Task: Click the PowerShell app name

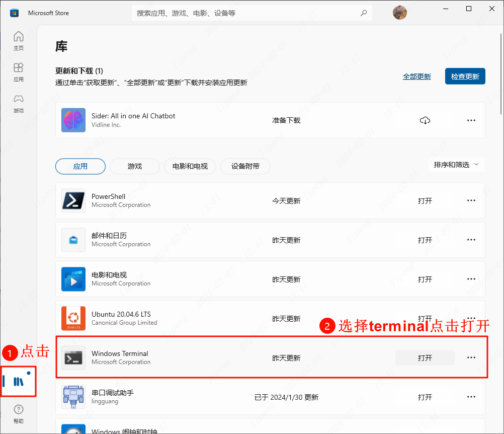Action: pyautogui.click(x=108, y=196)
